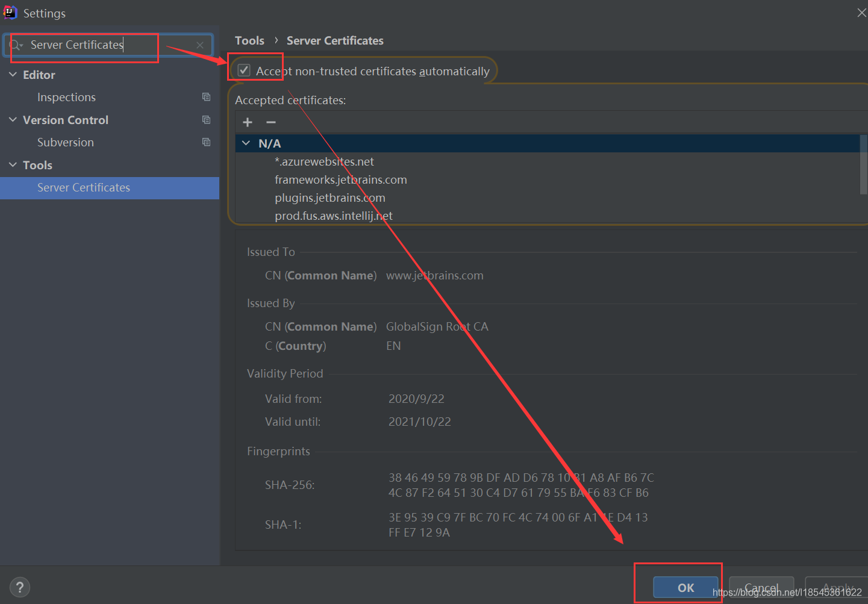Image resolution: width=868 pixels, height=604 pixels.
Task: Click the IntelliJ logo in title bar
Action: pos(10,12)
